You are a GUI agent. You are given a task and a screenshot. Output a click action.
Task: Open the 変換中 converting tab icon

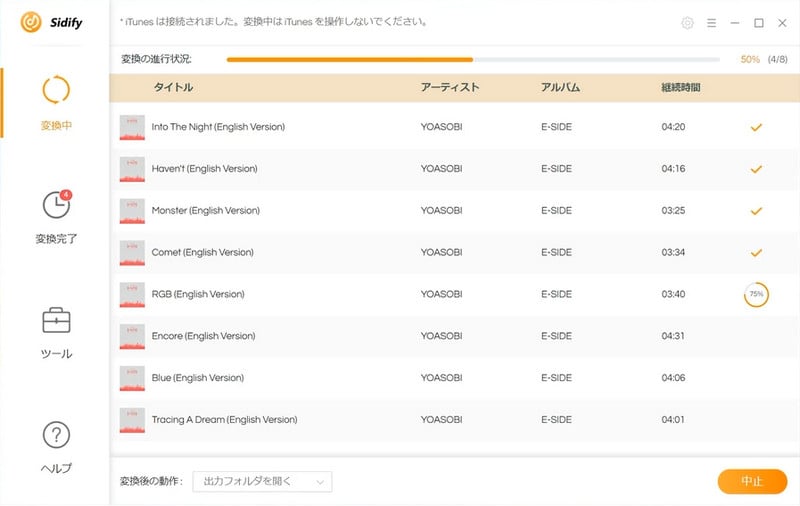point(56,90)
